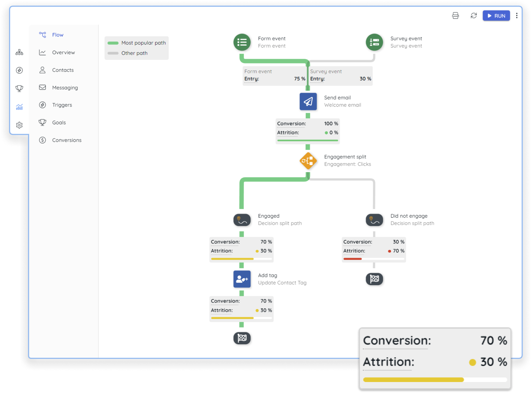Click the print icon in top toolbar
The width and height of the screenshot is (532, 393).
[455, 16]
